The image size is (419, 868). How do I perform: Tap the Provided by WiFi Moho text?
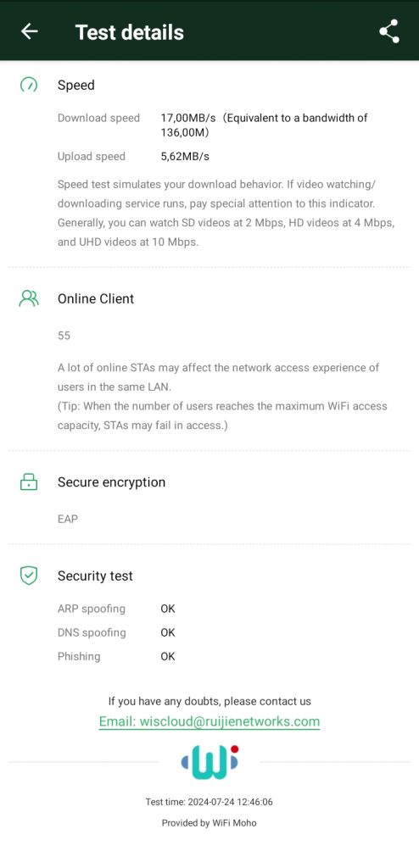209,823
